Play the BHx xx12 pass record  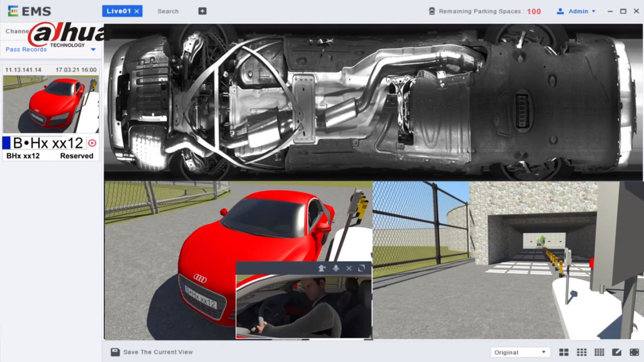(92, 143)
